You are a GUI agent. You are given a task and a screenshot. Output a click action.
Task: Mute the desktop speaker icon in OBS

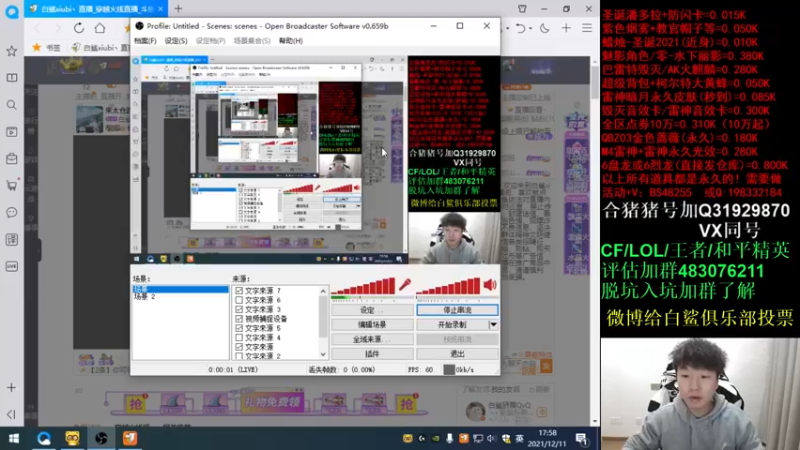point(490,285)
